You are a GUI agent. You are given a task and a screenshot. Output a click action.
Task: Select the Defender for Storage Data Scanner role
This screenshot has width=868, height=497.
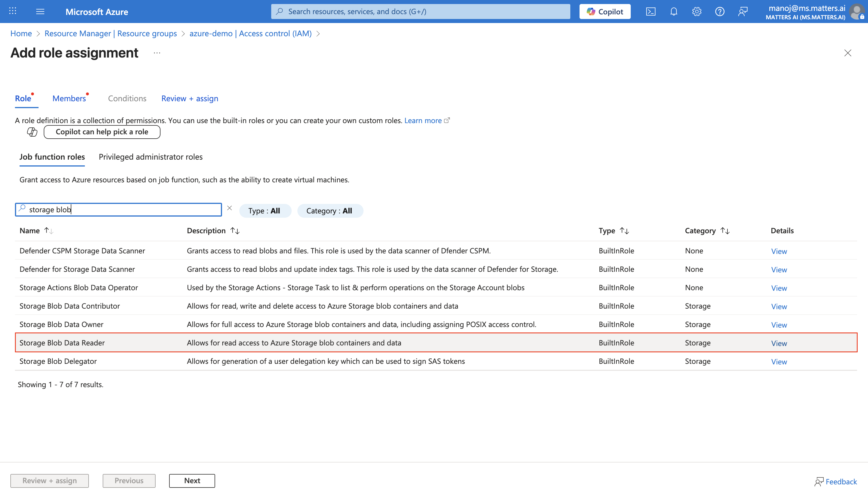[436, 269]
